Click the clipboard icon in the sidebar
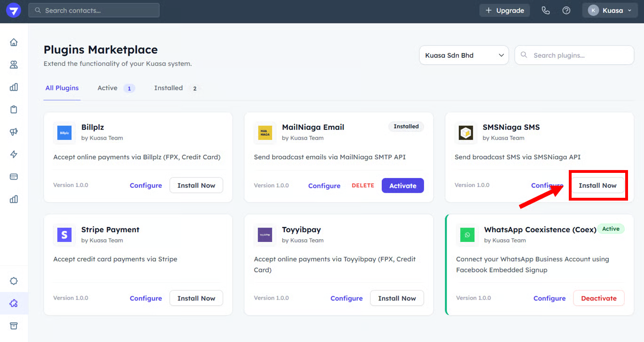Image resolution: width=644 pixels, height=342 pixels. click(14, 109)
